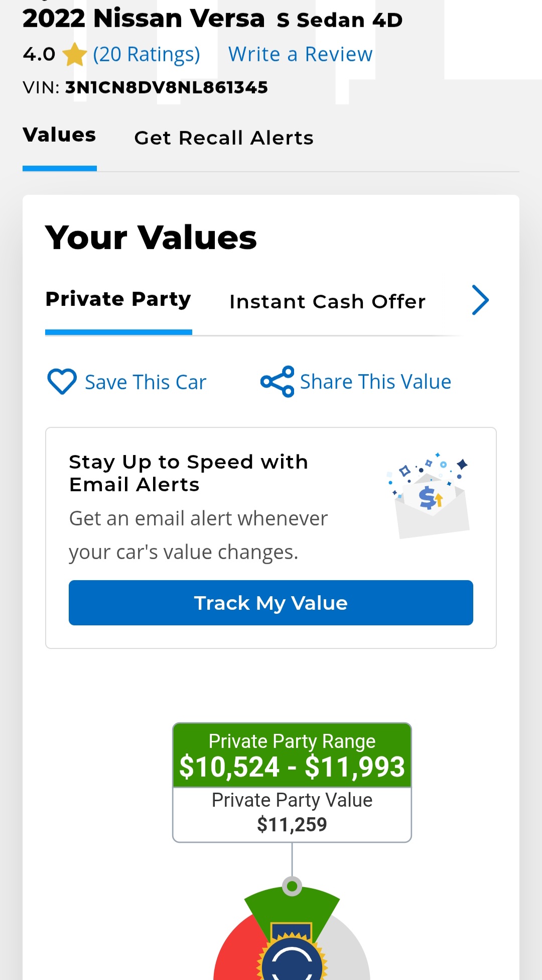Tap the green gauge marker dot
The image size is (542, 980).
[292, 886]
